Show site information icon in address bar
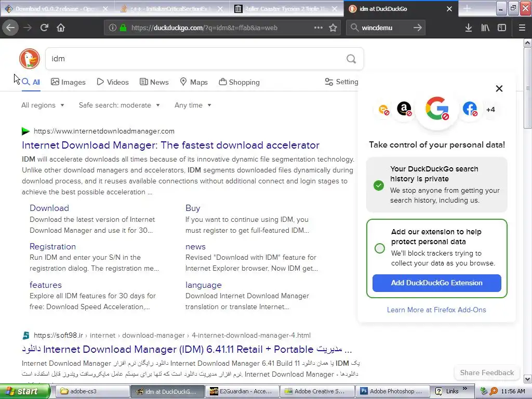The height and width of the screenshot is (399, 532). click(113, 28)
